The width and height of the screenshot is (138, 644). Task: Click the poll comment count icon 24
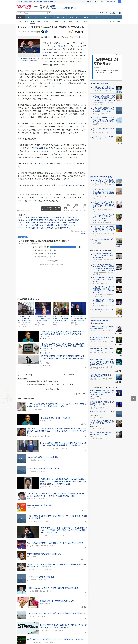31,244
